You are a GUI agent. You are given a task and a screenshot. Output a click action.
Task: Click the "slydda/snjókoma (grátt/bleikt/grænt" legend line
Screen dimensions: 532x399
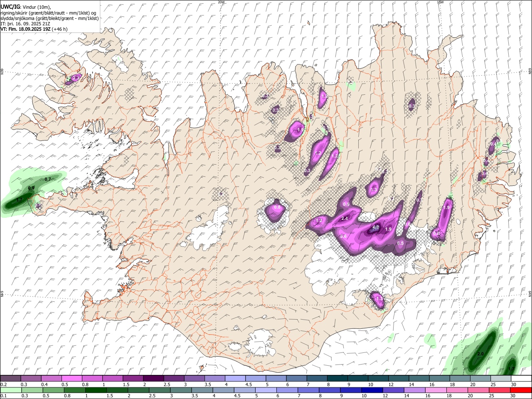[49, 18]
